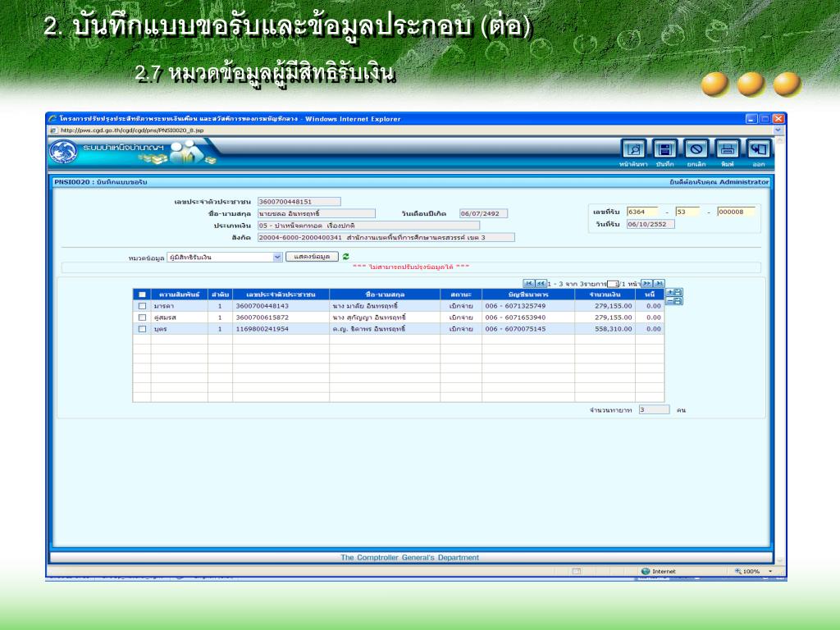Click the สถานะ column header
Image resolution: width=840 pixels, height=630 pixels.
click(x=461, y=294)
